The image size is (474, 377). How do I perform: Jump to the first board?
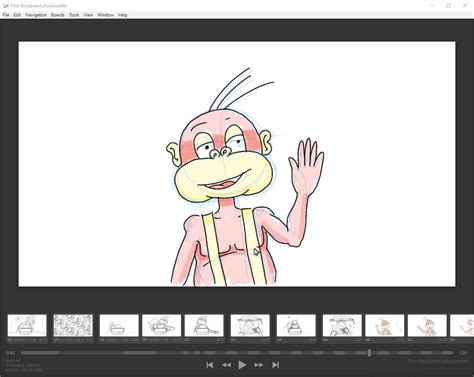tap(210, 365)
